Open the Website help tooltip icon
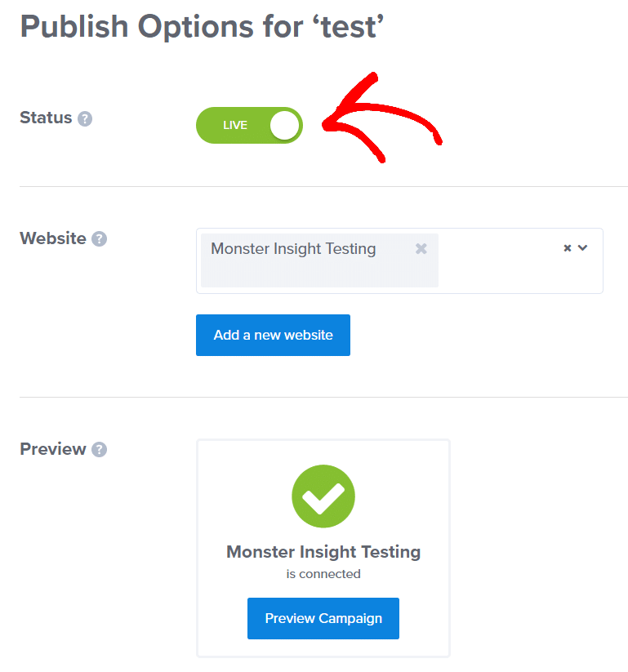This screenshot has height=672, width=628. tap(100, 238)
